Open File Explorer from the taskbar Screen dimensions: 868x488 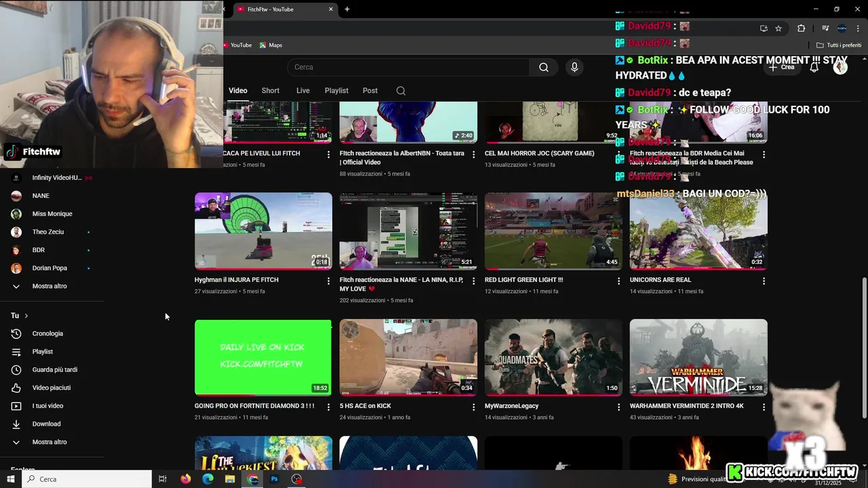[230, 479]
